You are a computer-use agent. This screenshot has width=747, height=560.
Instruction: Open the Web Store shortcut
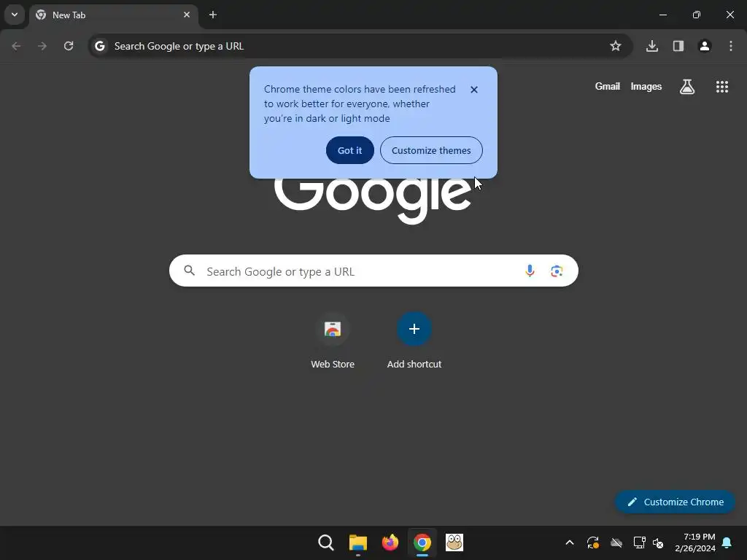(x=333, y=340)
